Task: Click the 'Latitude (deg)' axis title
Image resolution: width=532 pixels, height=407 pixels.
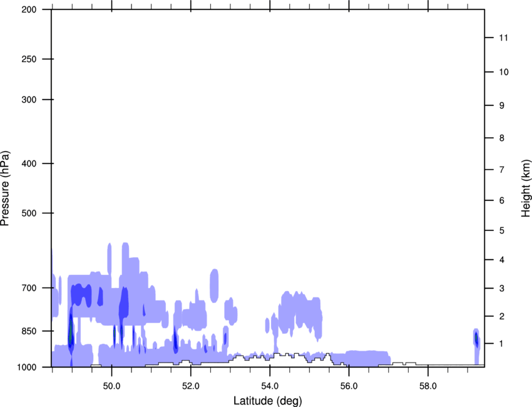Action: 267,401
